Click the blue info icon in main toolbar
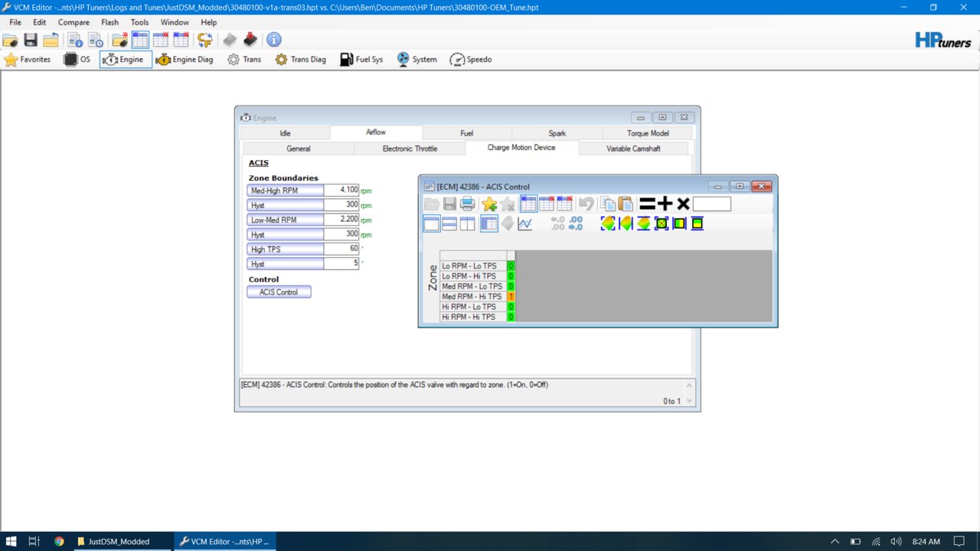This screenshot has width=980, height=551. 273,40
